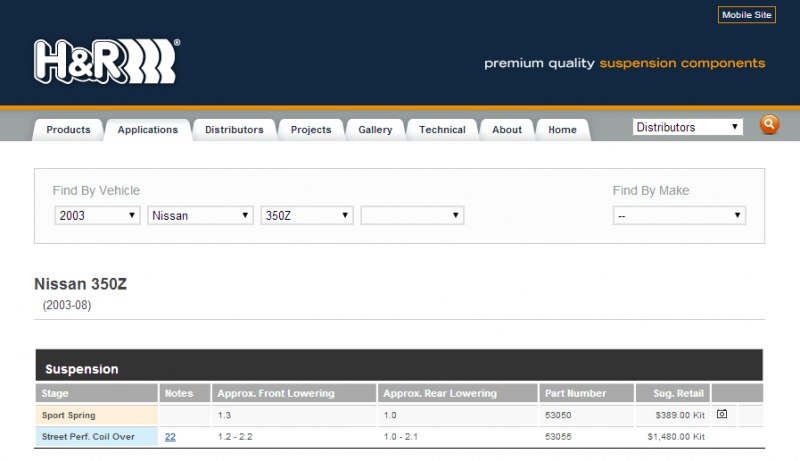Click the Sug. Retail column header
This screenshot has width=800, height=461.
click(x=672, y=393)
